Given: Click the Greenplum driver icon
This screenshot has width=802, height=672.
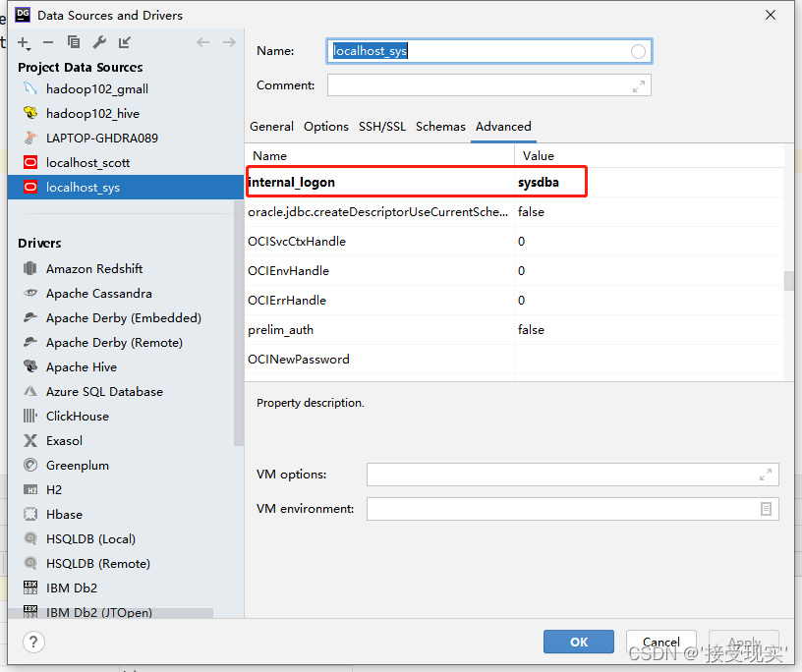Looking at the screenshot, I should click(30, 465).
